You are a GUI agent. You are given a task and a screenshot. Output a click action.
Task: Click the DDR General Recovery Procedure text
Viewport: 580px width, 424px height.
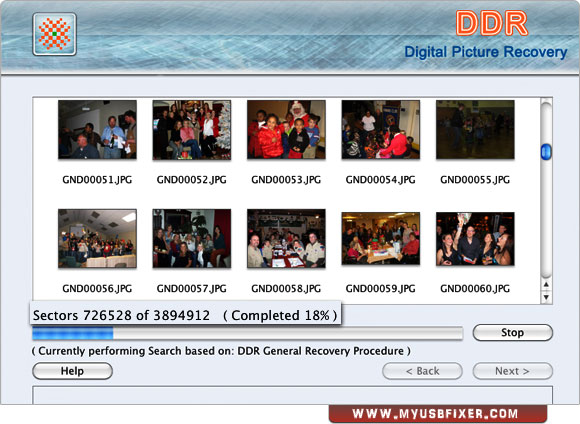pyautogui.click(x=320, y=351)
